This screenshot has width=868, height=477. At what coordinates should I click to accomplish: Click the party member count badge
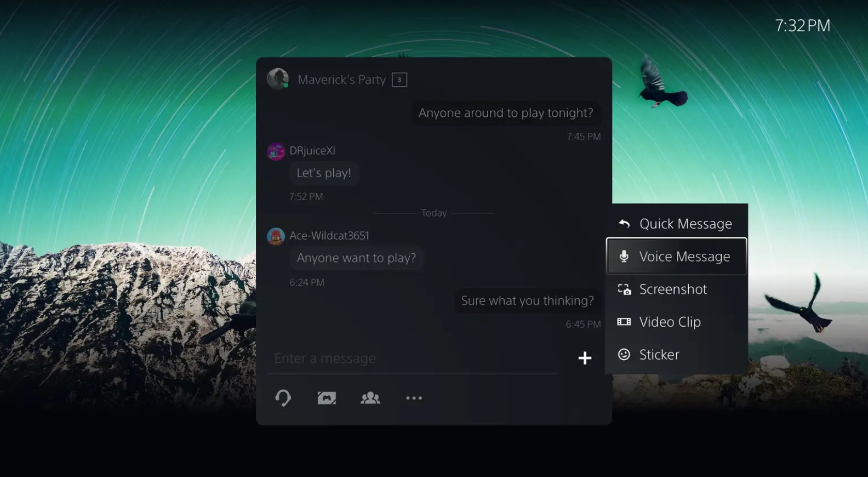pyautogui.click(x=399, y=80)
